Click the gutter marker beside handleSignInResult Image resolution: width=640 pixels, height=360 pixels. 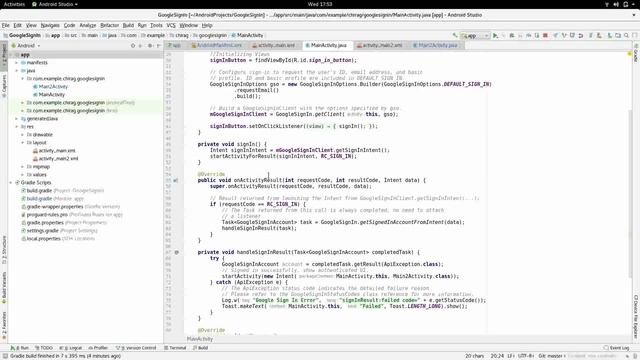click(x=176, y=252)
